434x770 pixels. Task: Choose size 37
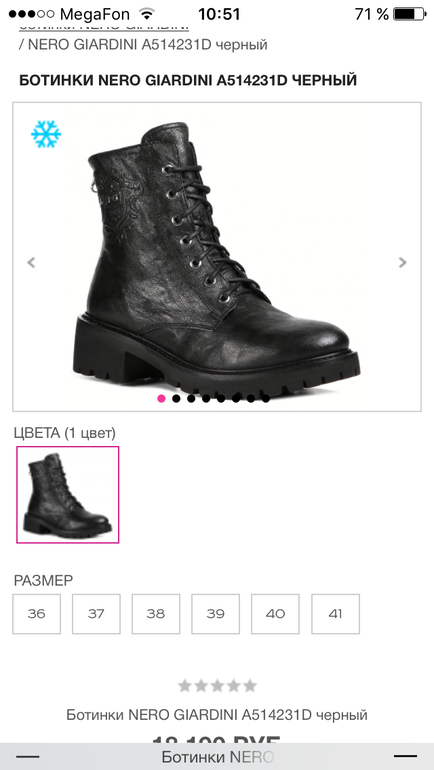click(x=96, y=614)
